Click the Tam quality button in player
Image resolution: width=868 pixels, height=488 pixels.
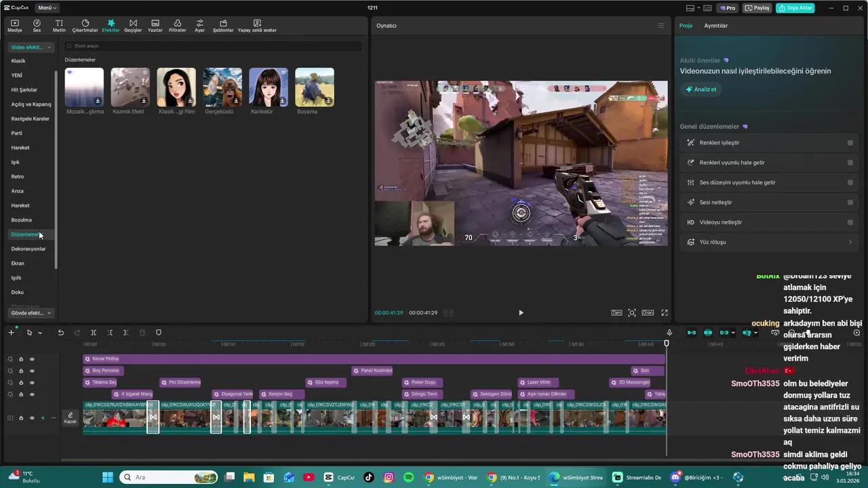[x=616, y=312]
